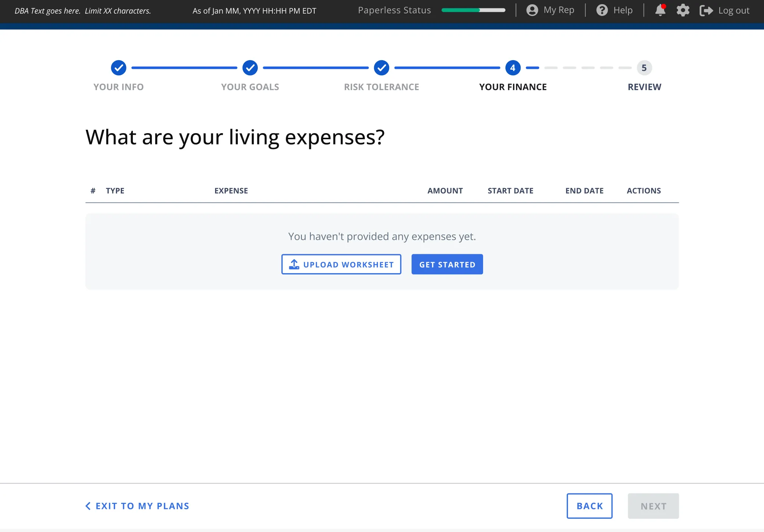Screen dimensions: 764x532
Task: Select step 4 circle in progress tracker
Action: point(513,68)
